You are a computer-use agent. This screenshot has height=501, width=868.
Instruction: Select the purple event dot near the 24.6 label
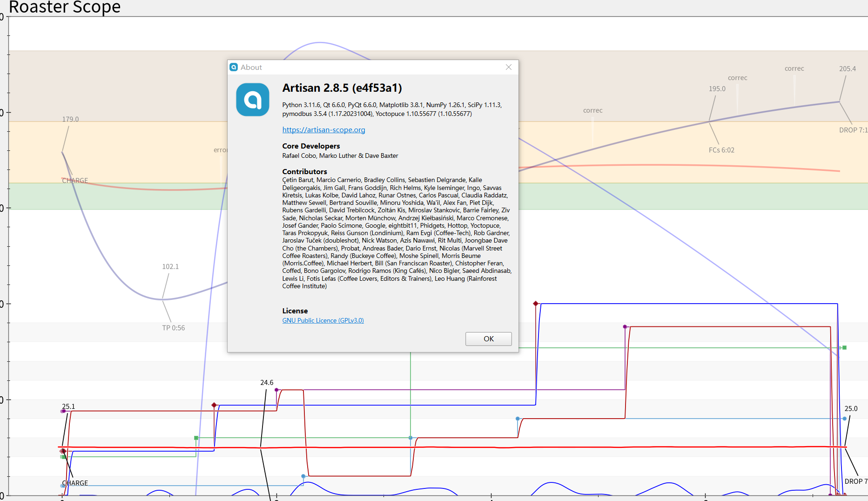[x=276, y=389]
